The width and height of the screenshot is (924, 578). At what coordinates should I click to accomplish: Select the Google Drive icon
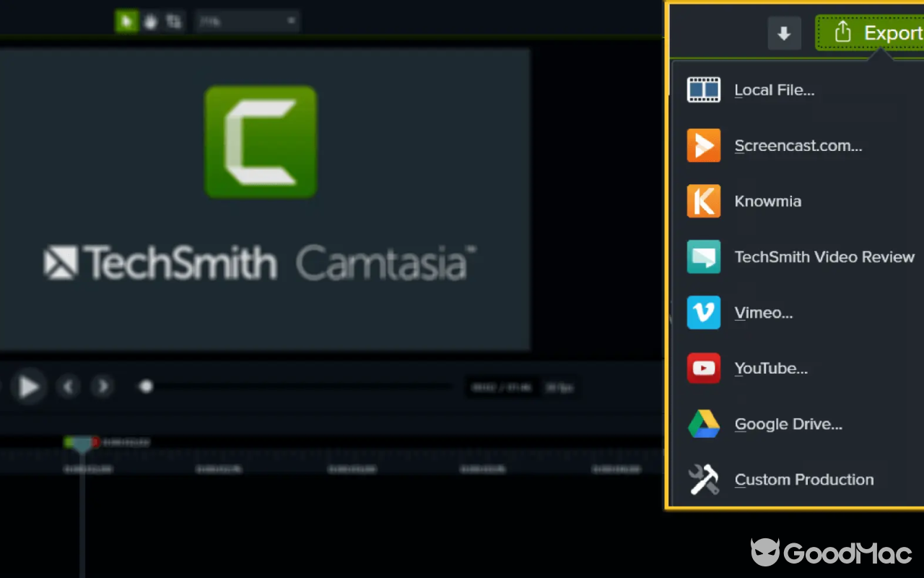[x=703, y=423]
